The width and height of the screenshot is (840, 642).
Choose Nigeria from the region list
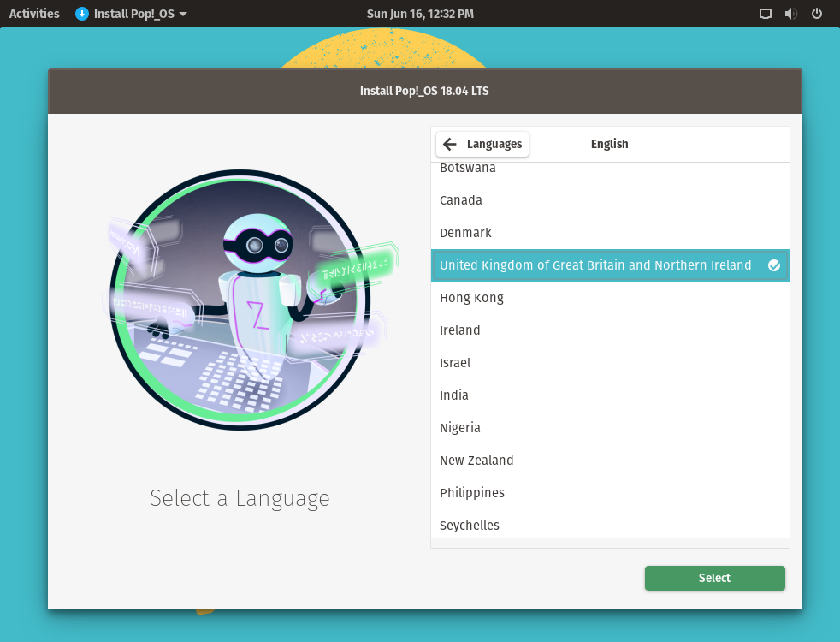point(610,428)
